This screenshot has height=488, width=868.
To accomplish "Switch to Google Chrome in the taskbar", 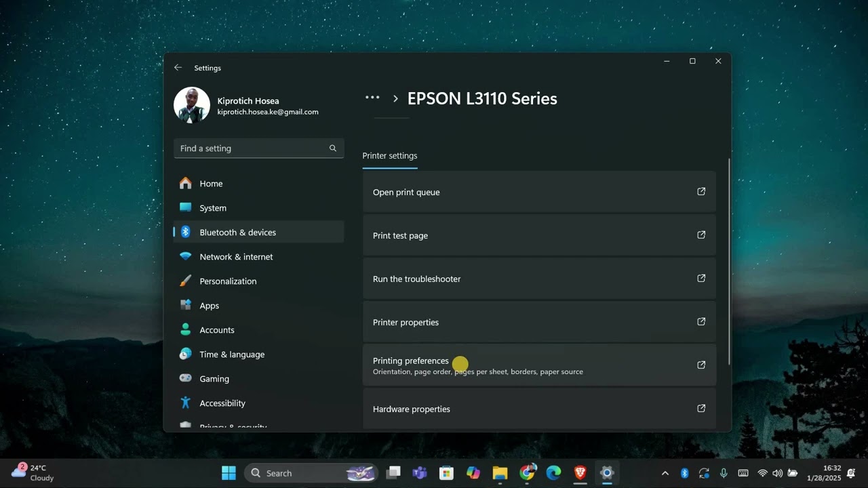I will pos(527,473).
